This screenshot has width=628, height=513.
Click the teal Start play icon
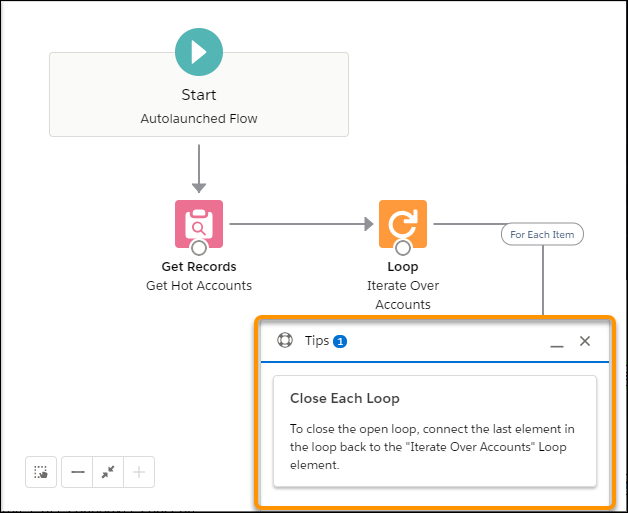coord(199,52)
